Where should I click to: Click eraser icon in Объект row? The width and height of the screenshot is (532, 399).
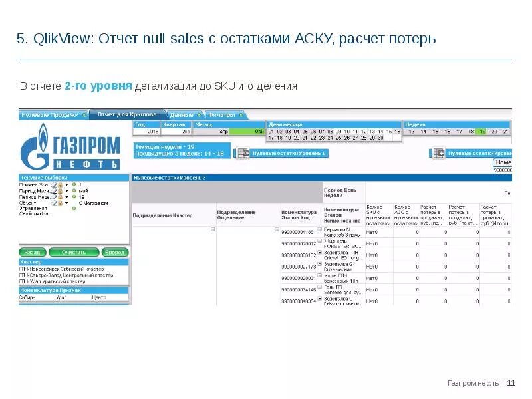click(x=54, y=203)
